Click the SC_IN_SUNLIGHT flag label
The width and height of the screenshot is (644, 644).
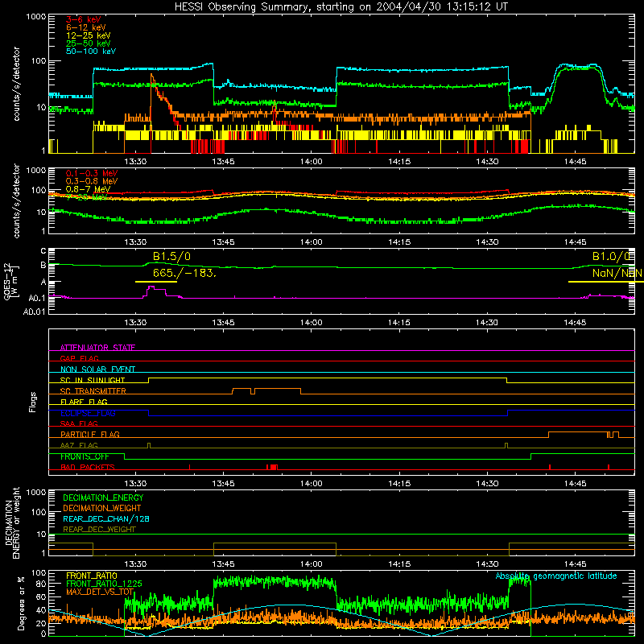point(93,380)
